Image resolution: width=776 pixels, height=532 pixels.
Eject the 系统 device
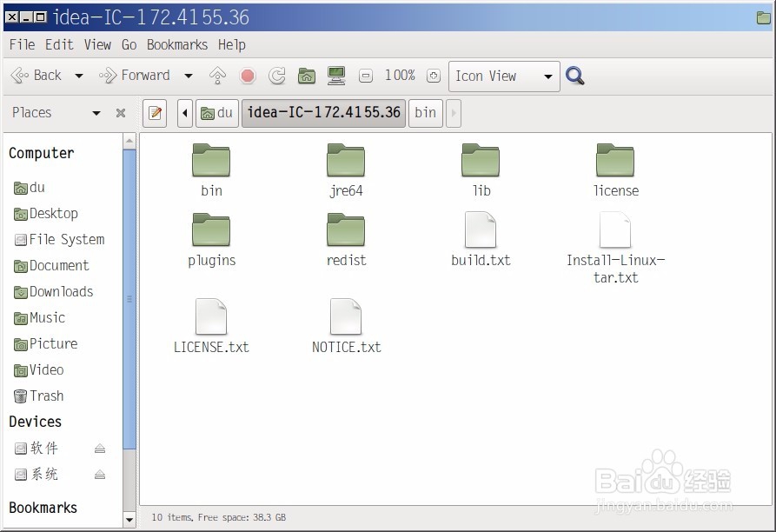(x=99, y=475)
